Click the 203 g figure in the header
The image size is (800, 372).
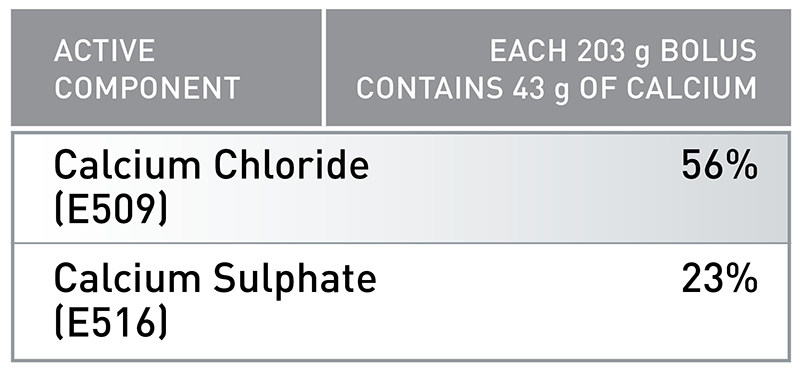(x=614, y=52)
